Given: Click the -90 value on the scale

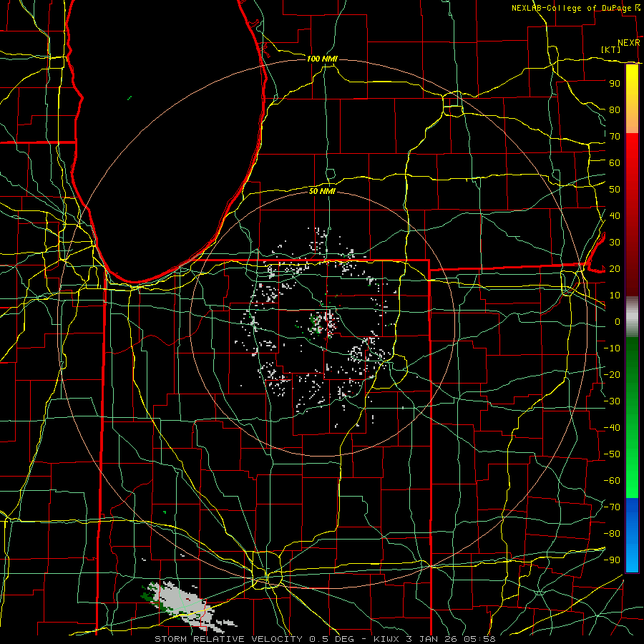Looking at the screenshot, I should click(x=612, y=560).
